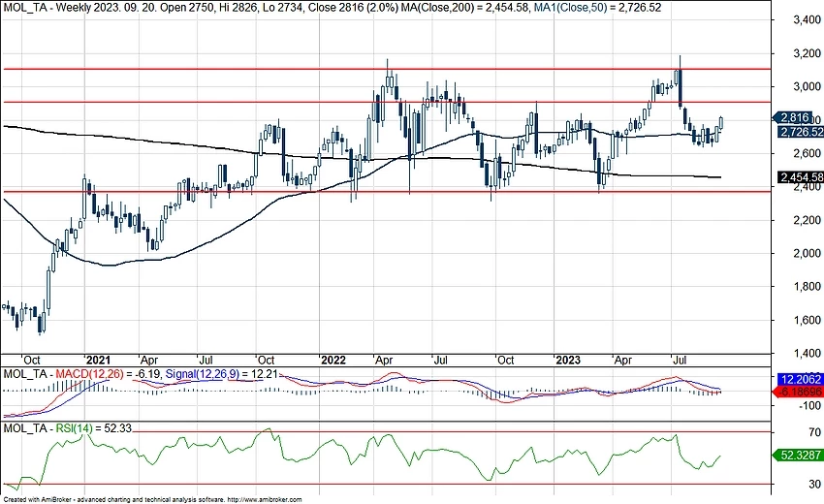Image resolution: width=824 pixels, height=504 pixels.
Task: Click the 12.2062 signal value tag
Action: point(801,379)
